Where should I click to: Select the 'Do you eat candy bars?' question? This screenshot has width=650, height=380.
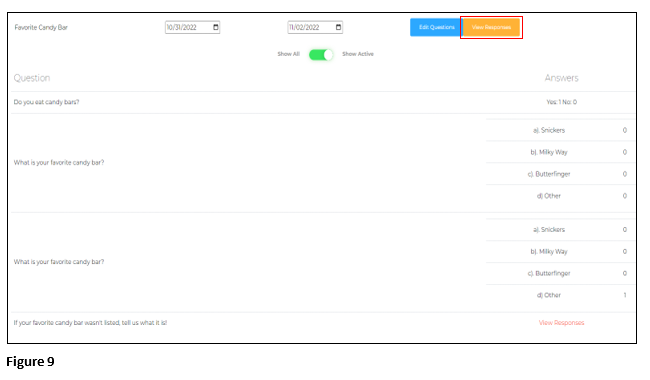pyautogui.click(x=46, y=102)
